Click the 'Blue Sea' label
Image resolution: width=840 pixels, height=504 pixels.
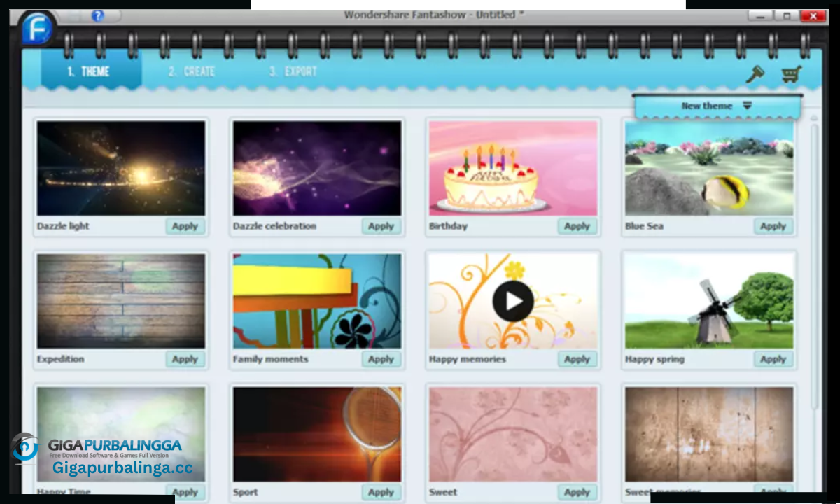tap(644, 226)
